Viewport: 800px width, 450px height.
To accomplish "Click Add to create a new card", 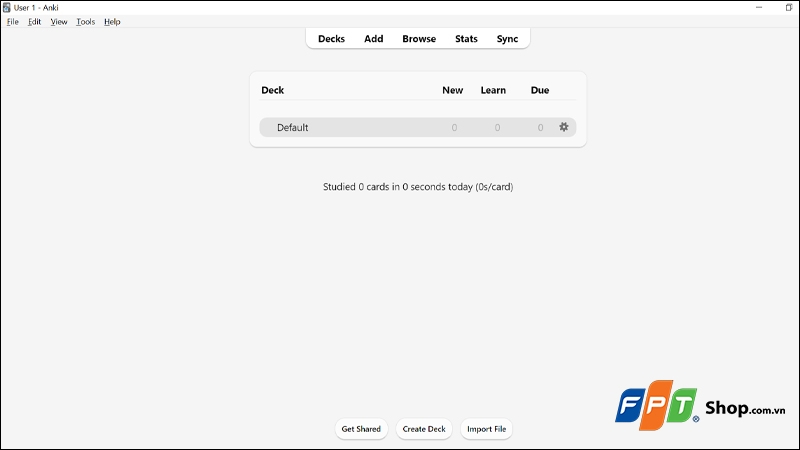I will [x=373, y=39].
